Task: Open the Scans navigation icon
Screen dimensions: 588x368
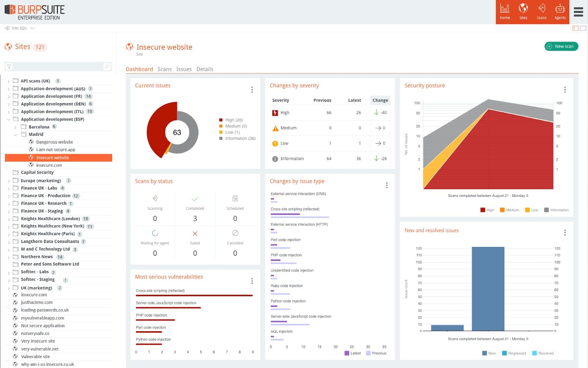Action: (x=541, y=12)
